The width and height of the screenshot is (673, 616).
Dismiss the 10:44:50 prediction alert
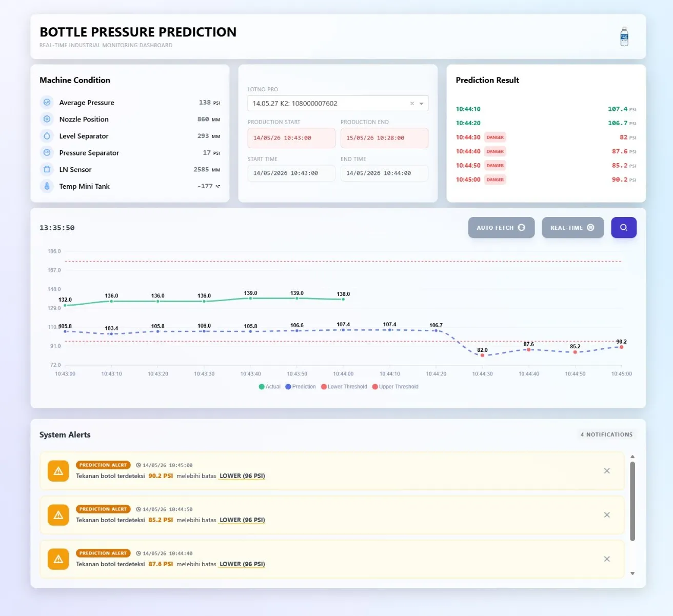coord(607,515)
